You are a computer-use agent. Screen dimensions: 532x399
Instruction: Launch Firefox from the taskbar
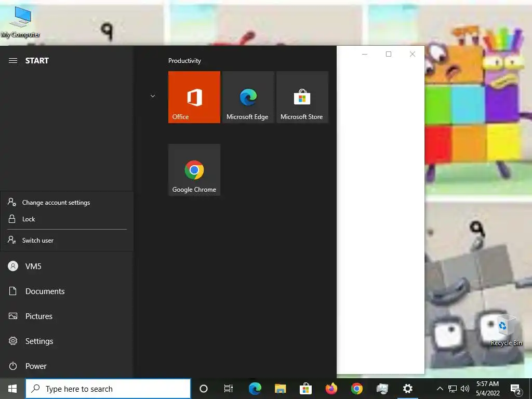click(x=331, y=389)
